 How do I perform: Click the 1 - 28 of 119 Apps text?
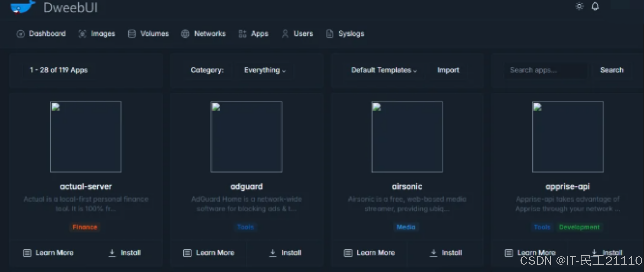click(59, 70)
